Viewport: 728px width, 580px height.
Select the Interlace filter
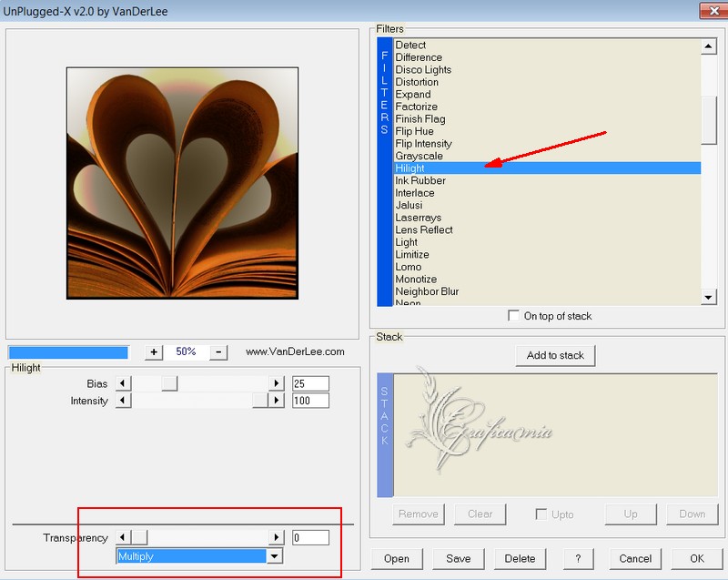[547, 193]
